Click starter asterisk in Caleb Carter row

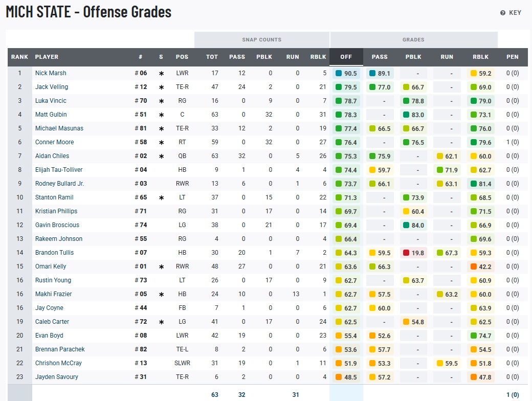coord(161,322)
